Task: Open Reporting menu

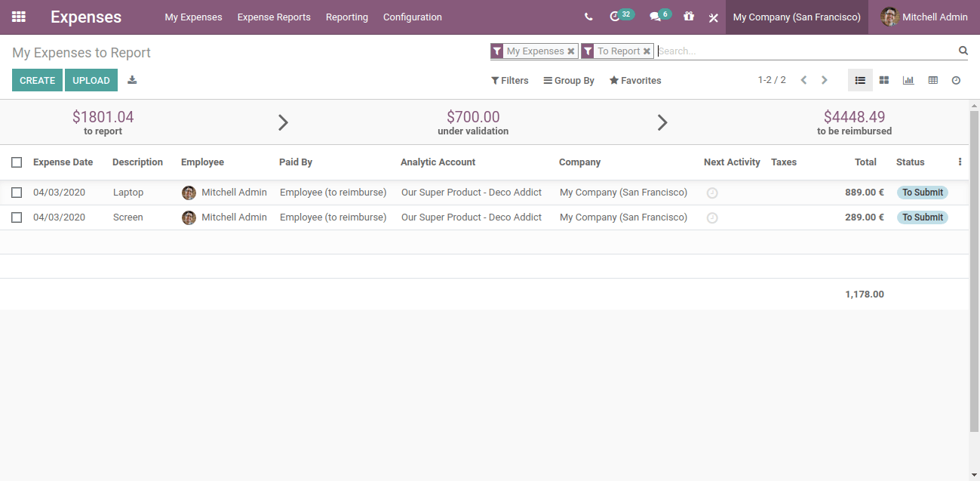Action: pyautogui.click(x=347, y=17)
